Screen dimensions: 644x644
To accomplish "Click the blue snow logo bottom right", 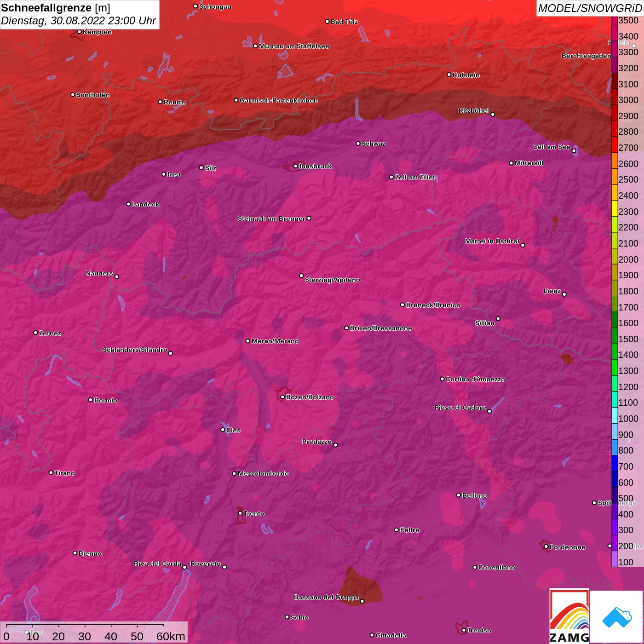I will click(616, 616).
